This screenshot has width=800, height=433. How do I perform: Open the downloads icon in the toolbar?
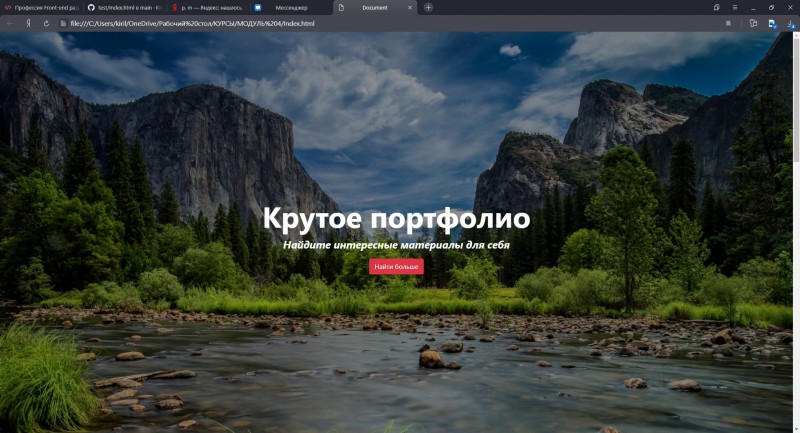790,23
